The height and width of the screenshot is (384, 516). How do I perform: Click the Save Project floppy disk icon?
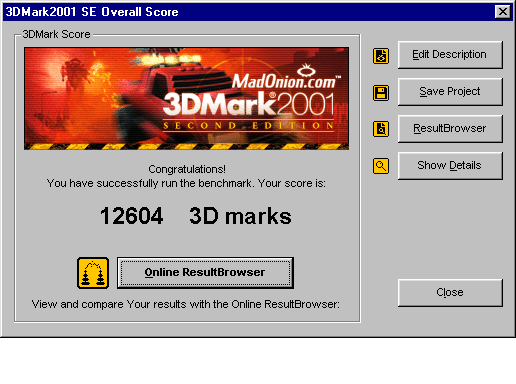[381, 93]
